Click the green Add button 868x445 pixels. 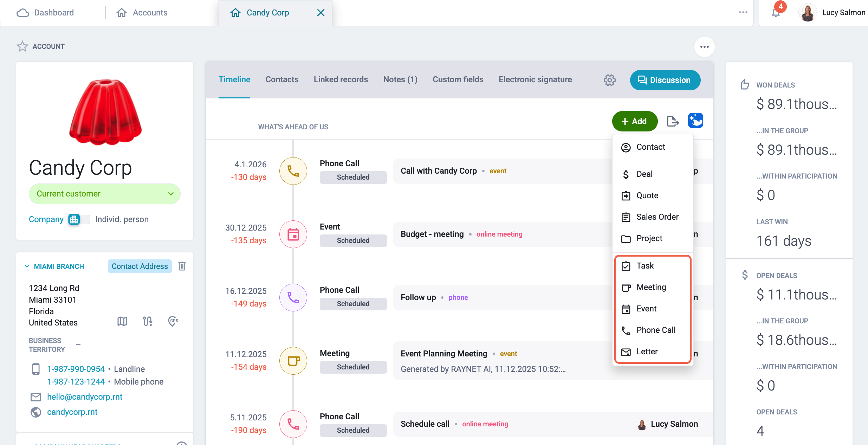635,121
